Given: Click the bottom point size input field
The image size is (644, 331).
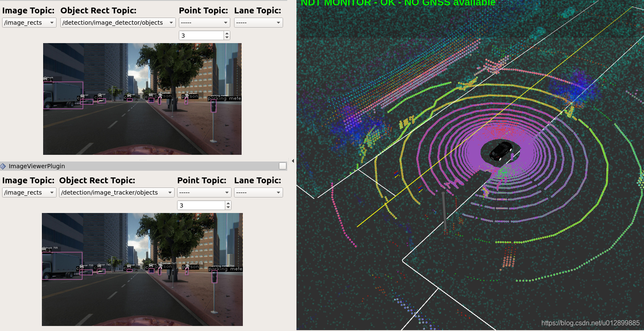Looking at the screenshot, I should point(201,205).
